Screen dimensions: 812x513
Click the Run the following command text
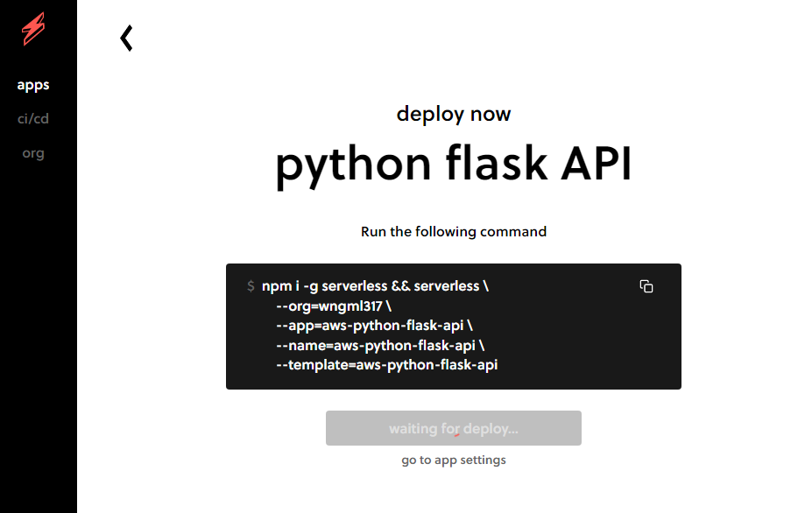tap(454, 231)
